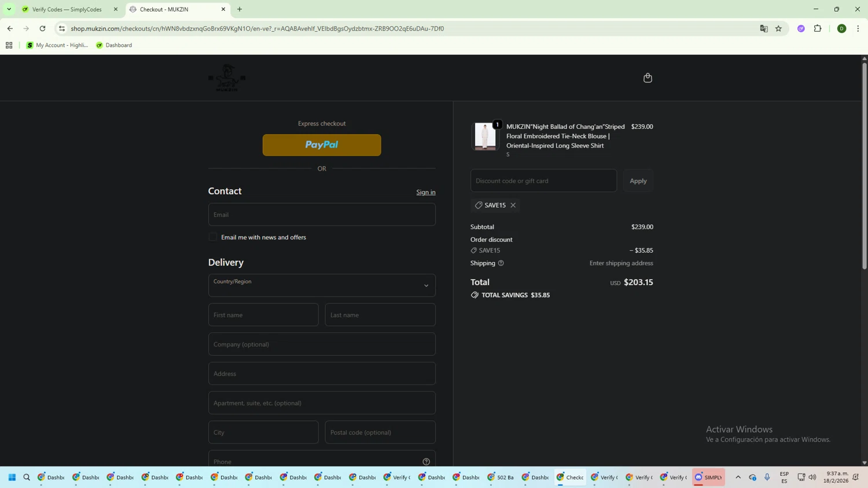The height and width of the screenshot is (488, 868).
Task: Switch to the Verify Codes — SimplyCodes tab
Action: pyautogui.click(x=69, y=9)
